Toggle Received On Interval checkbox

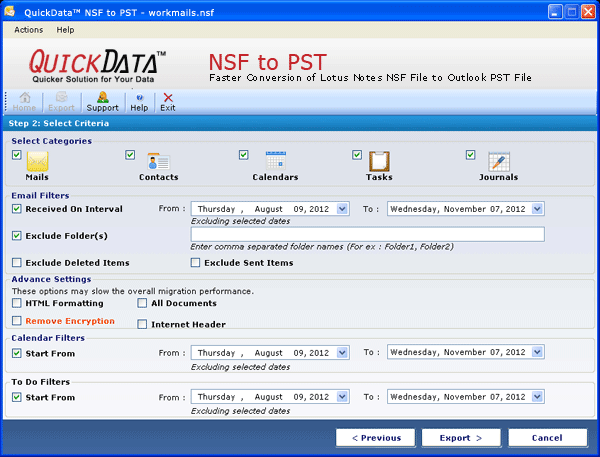[16, 209]
